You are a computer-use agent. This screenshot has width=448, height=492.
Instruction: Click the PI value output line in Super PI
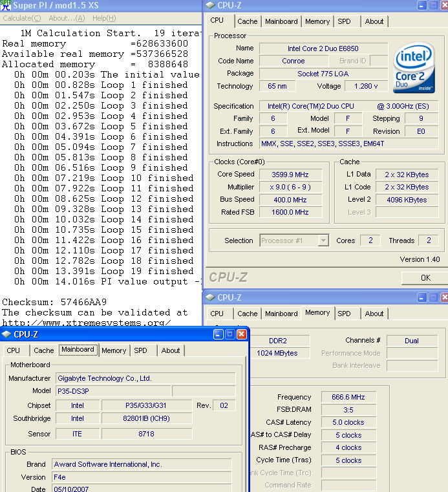point(107,281)
